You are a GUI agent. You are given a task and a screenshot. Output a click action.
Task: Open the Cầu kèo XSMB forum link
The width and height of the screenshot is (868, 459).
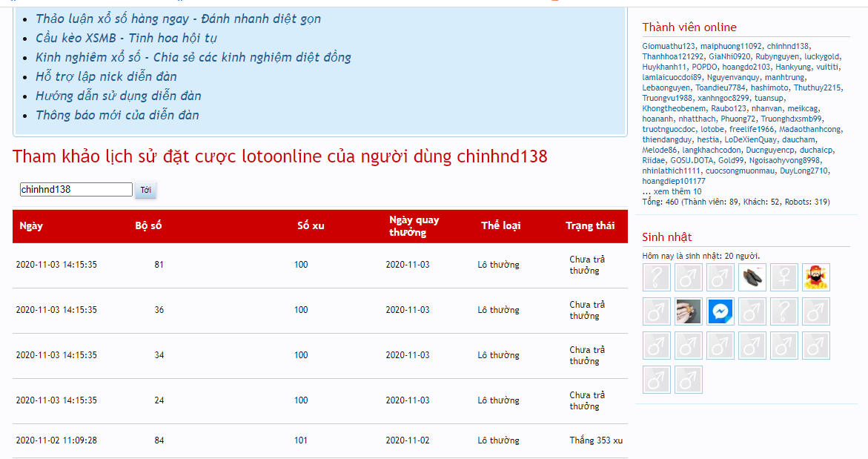(126, 38)
